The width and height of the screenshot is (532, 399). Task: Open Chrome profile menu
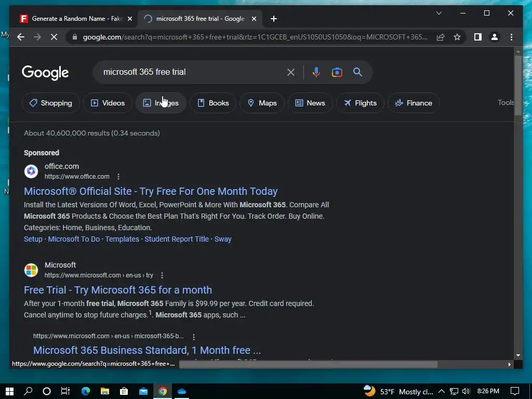tap(495, 37)
